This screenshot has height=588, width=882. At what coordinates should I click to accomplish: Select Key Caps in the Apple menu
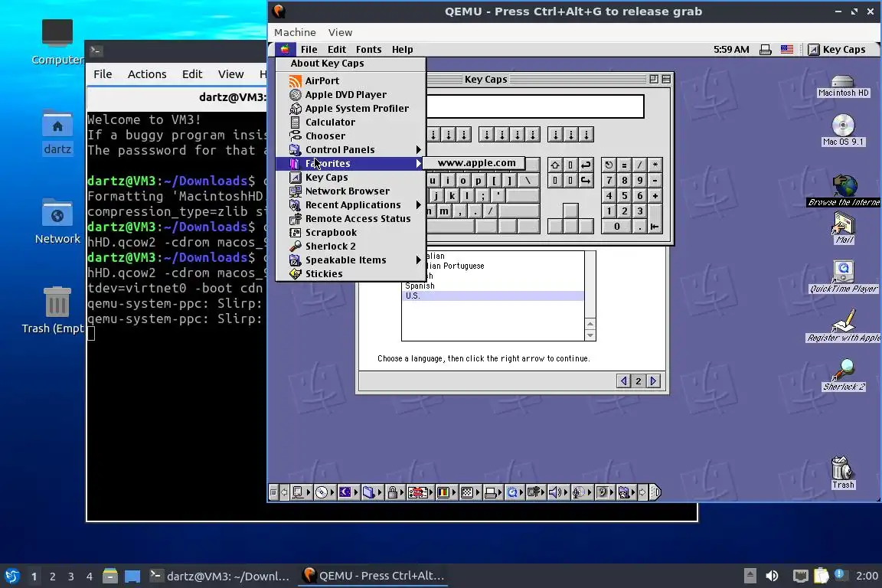351,178
